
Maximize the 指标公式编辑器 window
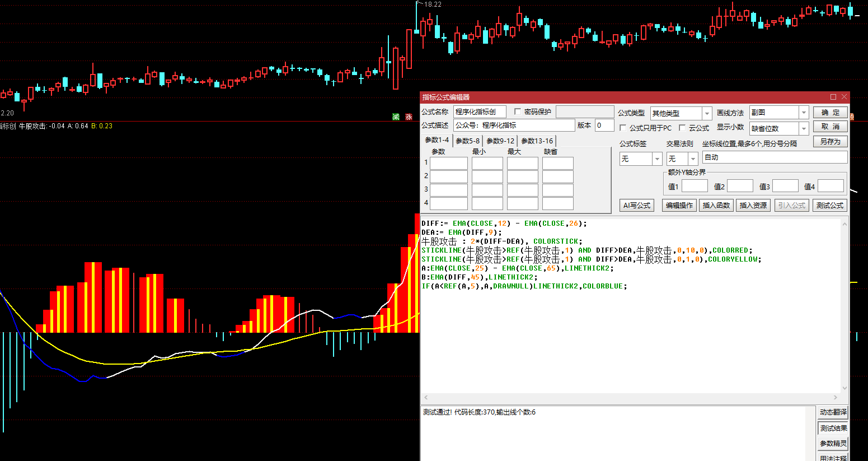tap(833, 97)
